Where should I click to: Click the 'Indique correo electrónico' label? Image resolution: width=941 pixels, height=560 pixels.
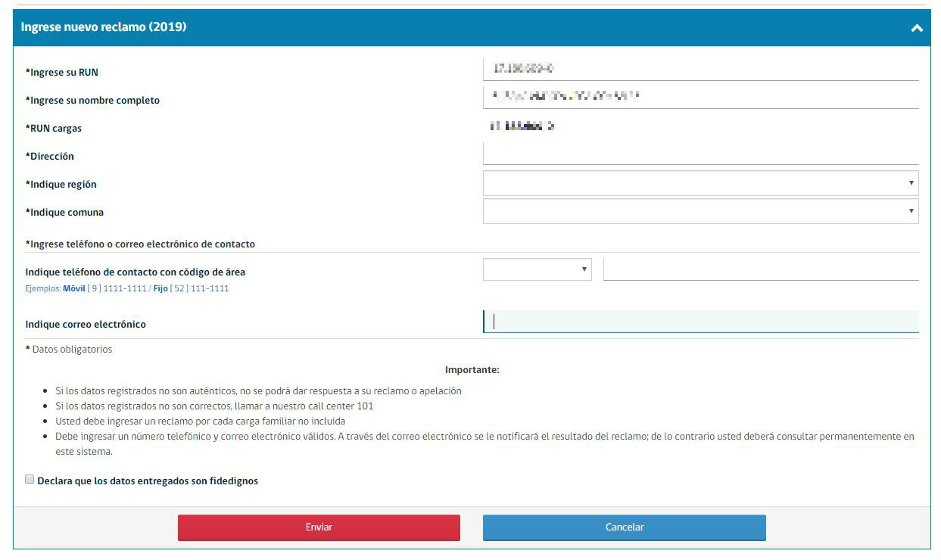[x=86, y=324]
